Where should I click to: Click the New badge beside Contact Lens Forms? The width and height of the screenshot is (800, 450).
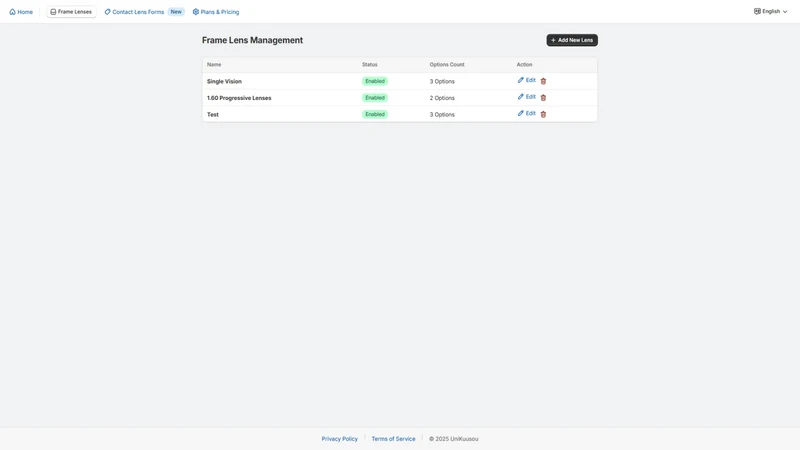tap(176, 12)
